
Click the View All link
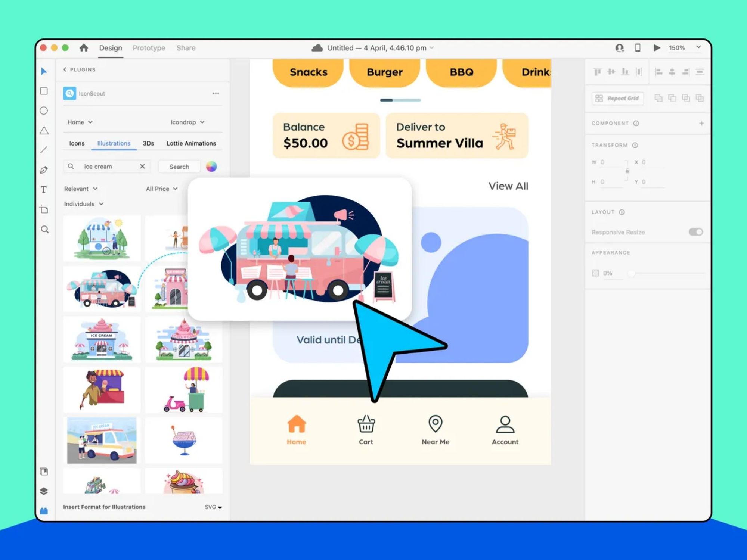(508, 186)
